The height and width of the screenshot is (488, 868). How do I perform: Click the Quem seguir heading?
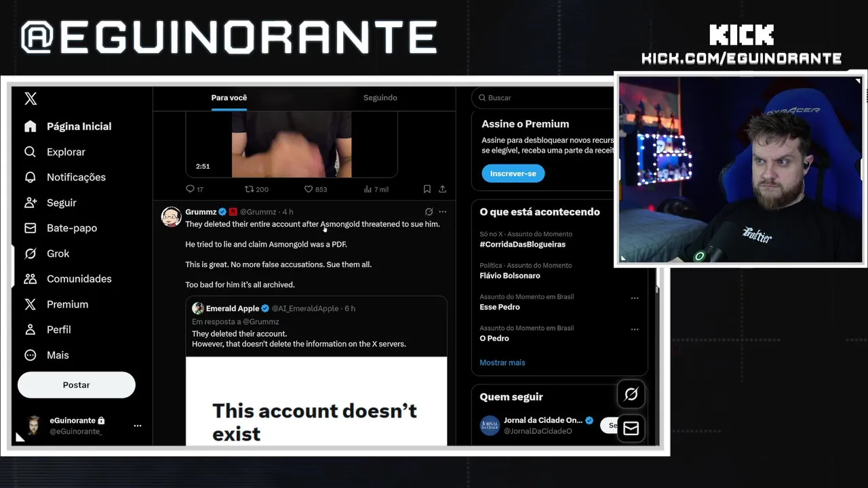511,397
